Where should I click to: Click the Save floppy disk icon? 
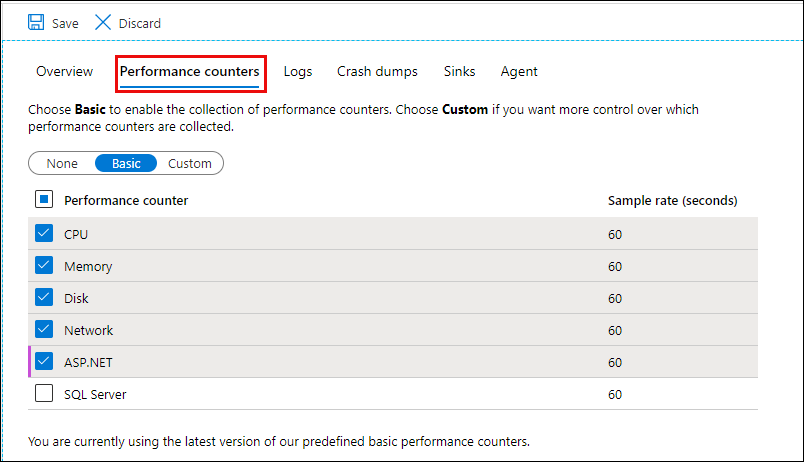(36, 22)
